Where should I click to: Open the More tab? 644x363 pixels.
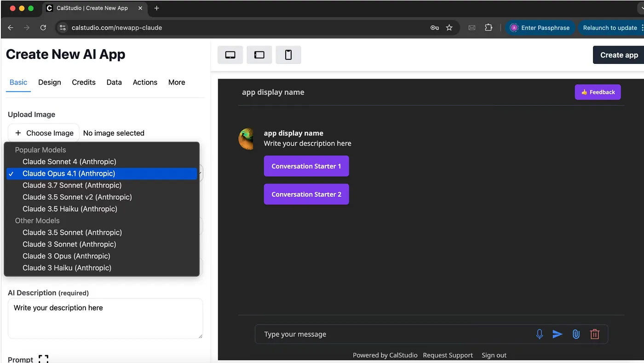[x=177, y=82]
